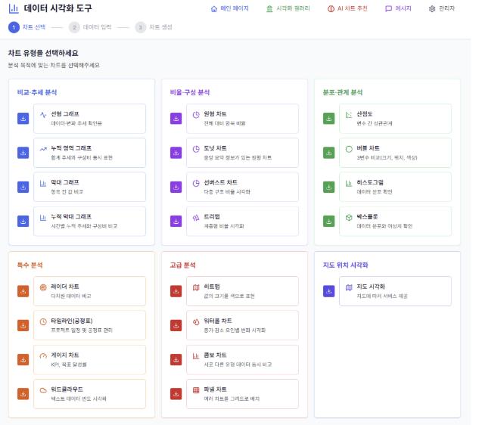The height and width of the screenshot is (425, 504).
Task: Select the 도넛 차트 chart card
Action: (243, 153)
